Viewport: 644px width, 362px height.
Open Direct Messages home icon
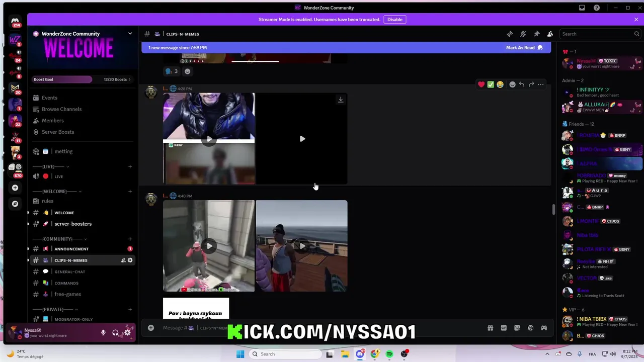(15, 21)
